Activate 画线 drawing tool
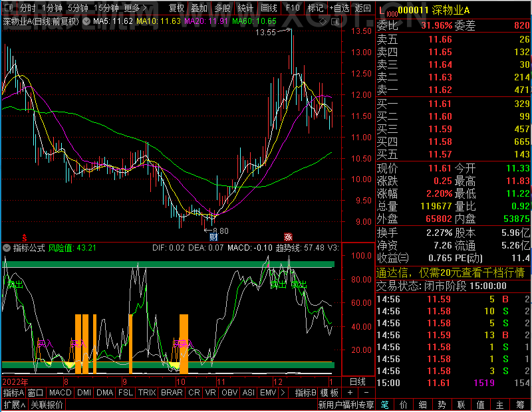532x412 pixels. [x=269, y=8]
